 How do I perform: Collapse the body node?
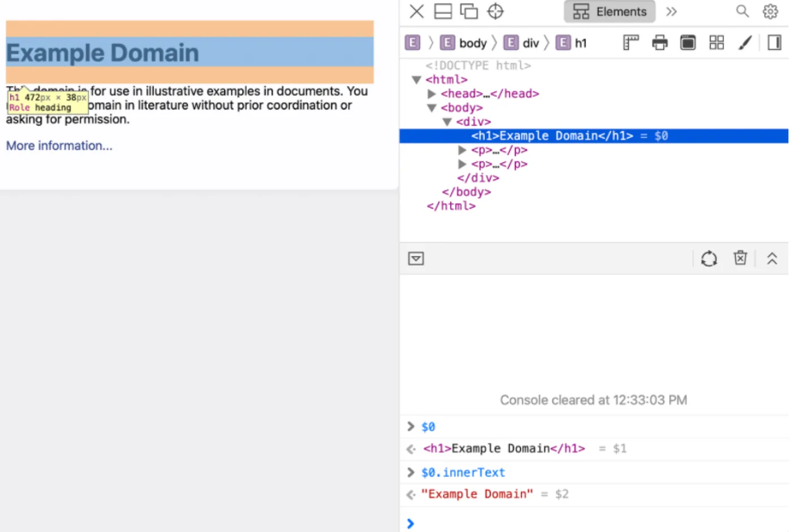pos(432,108)
